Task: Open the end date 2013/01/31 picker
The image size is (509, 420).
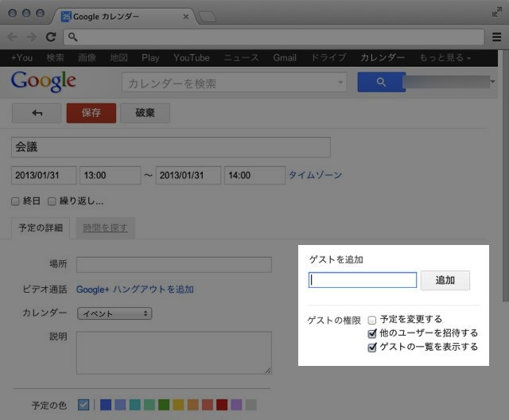Action: 188,175
